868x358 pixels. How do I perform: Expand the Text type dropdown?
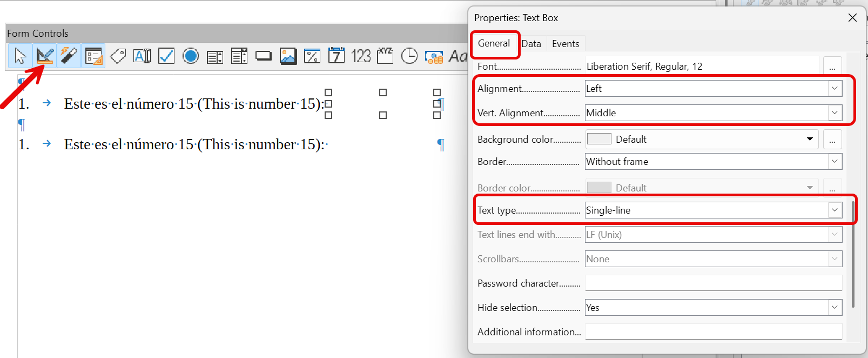click(x=835, y=210)
